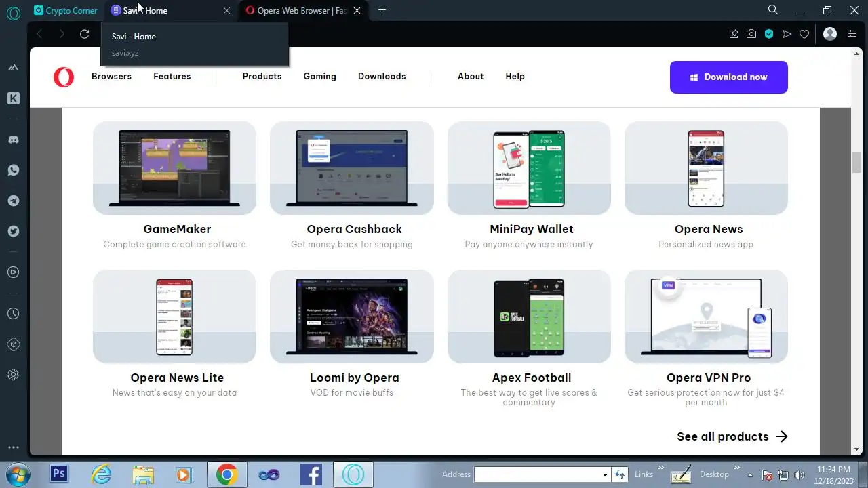Viewport: 868px width, 488px height.
Task: Open the Opera News phone image
Action: (x=706, y=168)
